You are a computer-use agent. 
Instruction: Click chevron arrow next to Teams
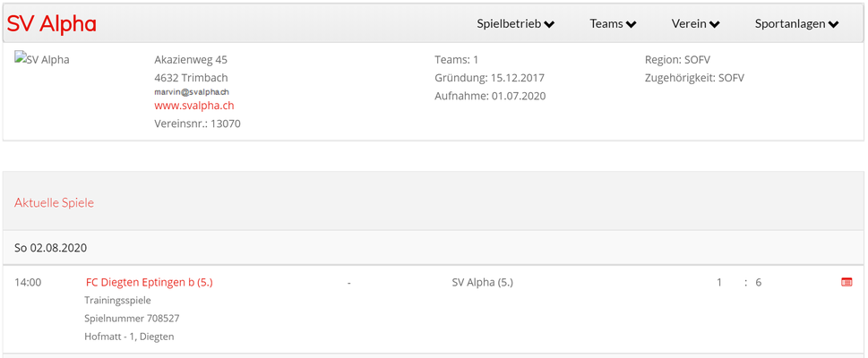click(x=631, y=24)
